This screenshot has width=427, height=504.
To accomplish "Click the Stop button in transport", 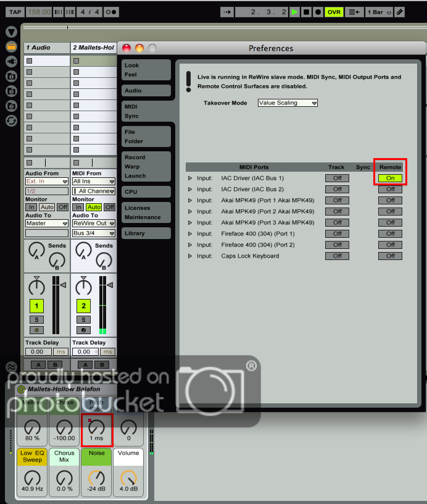I will click(306, 12).
